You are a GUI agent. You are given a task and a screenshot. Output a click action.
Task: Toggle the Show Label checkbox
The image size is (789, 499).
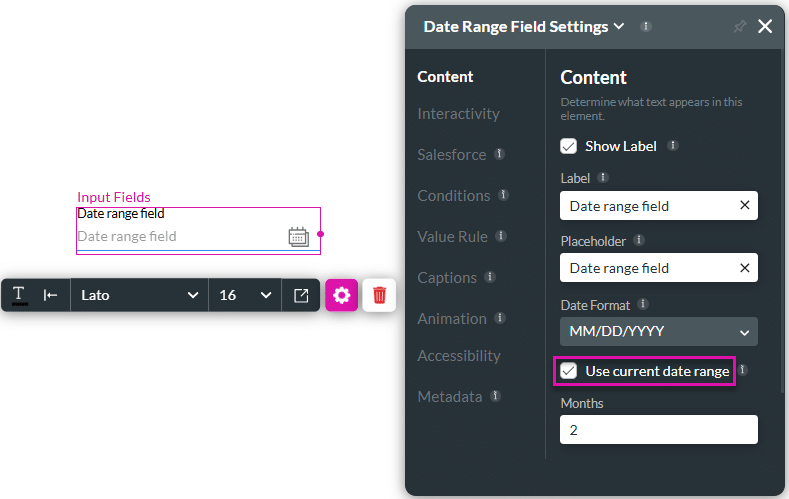pos(569,146)
